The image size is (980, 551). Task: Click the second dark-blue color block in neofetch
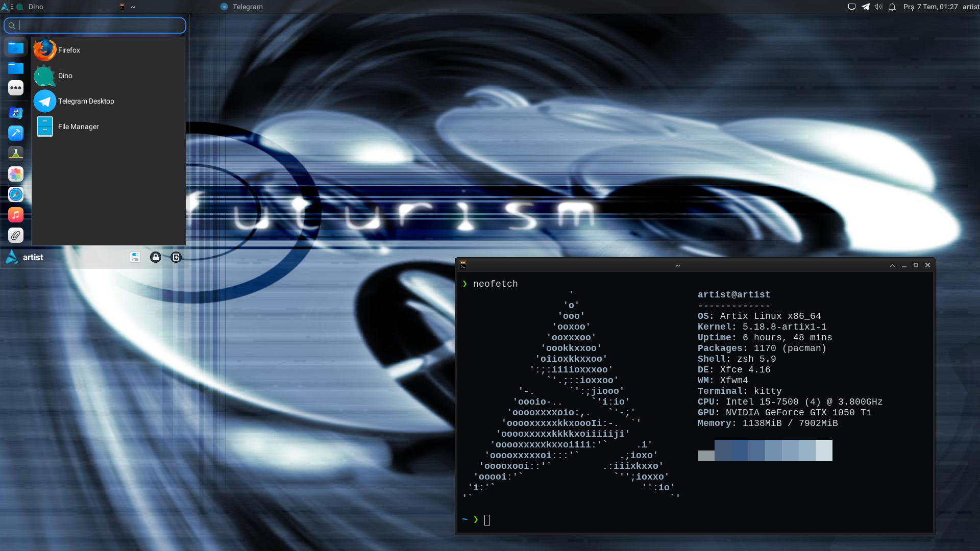pos(740,450)
